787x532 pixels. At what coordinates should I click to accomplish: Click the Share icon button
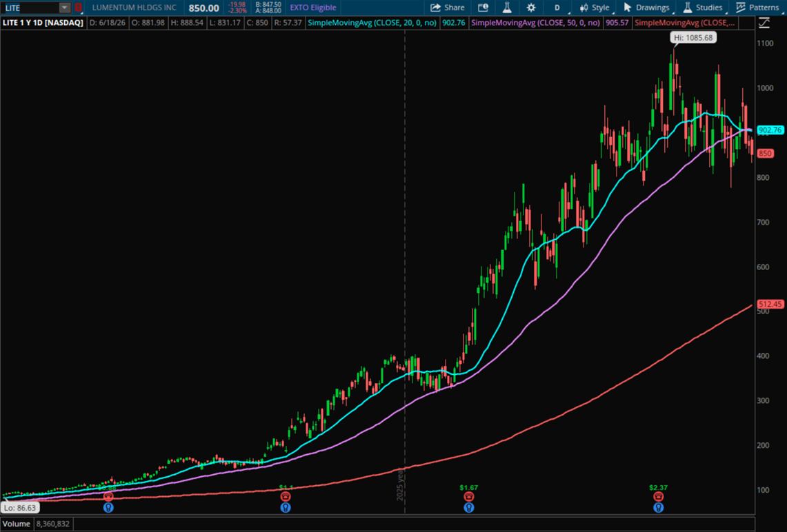pos(447,8)
